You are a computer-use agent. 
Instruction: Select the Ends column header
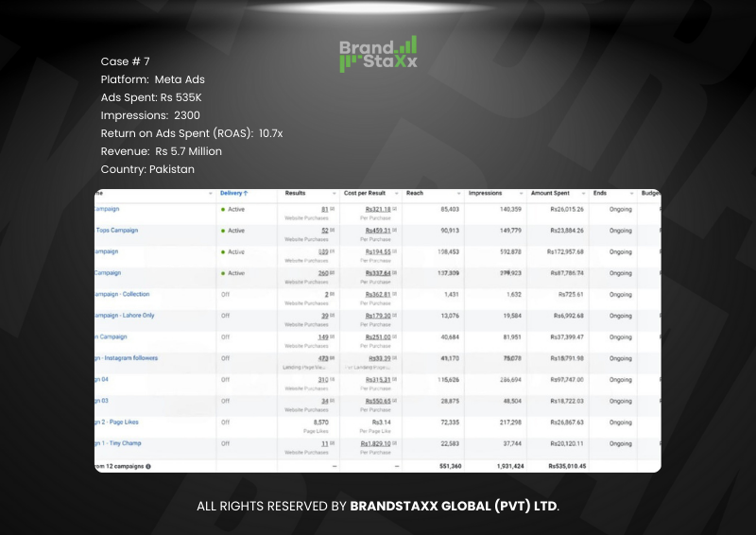[600, 193]
